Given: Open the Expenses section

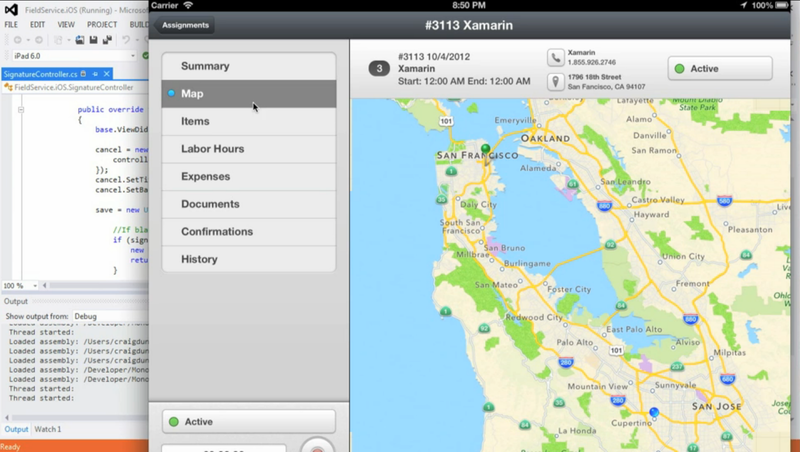Looking at the screenshot, I should tap(249, 177).
